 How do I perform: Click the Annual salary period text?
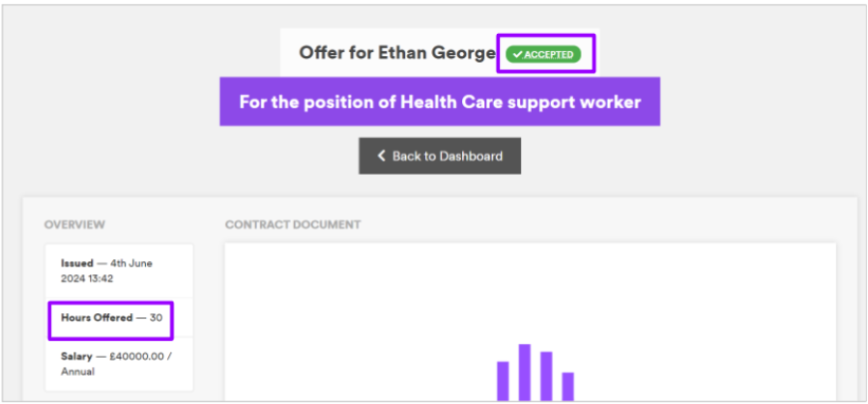point(79,371)
